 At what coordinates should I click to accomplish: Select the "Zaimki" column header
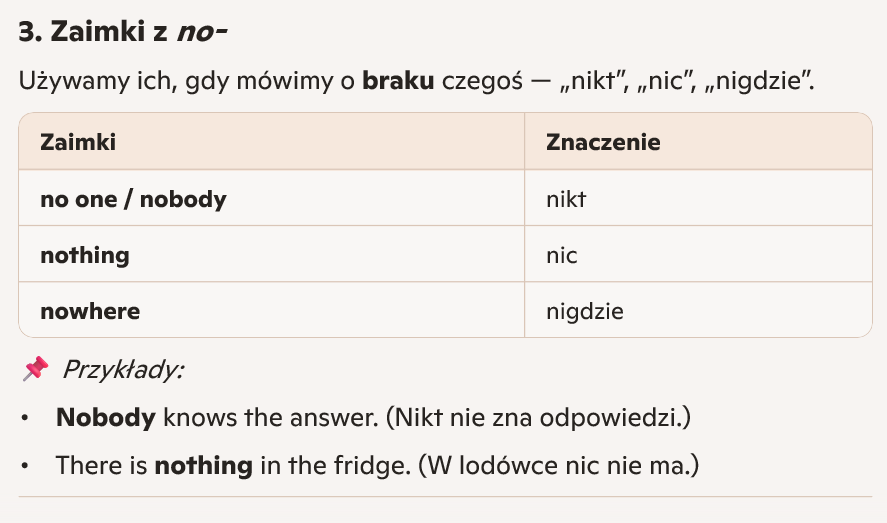pyautogui.click(x=78, y=142)
